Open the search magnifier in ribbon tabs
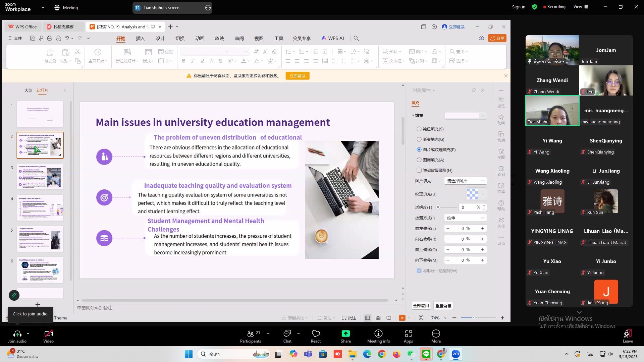Viewport: 644px width, 362px height. (x=356, y=38)
